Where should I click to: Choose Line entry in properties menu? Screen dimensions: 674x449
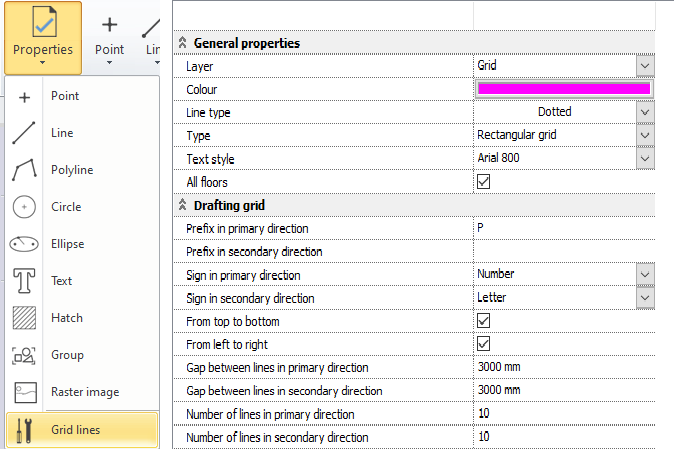click(62, 133)
